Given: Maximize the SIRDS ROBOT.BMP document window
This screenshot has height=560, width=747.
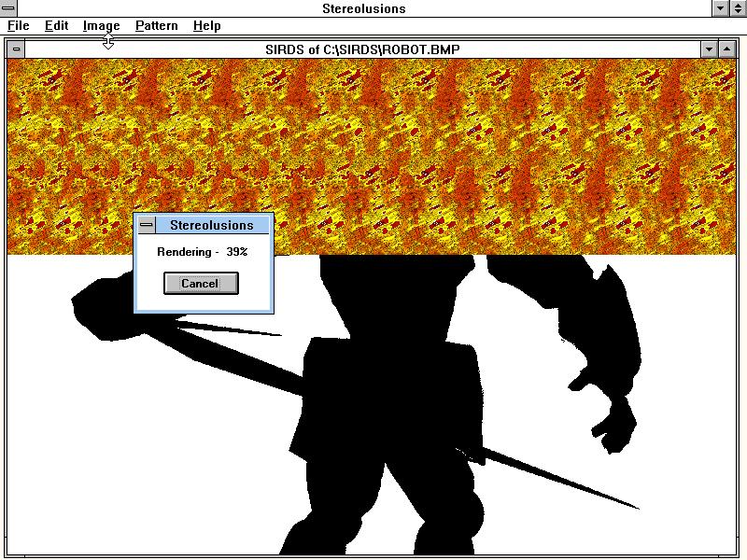Looking at the screenshot, I should point(727,49).
